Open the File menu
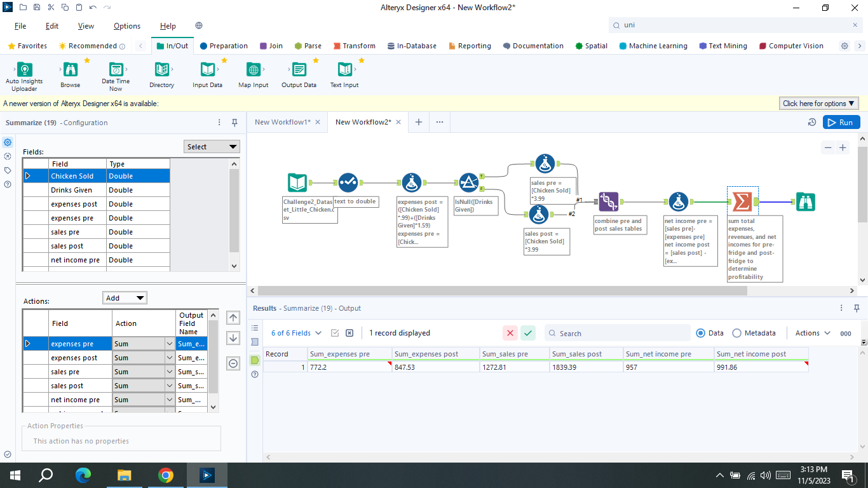 tap(20, 26)
